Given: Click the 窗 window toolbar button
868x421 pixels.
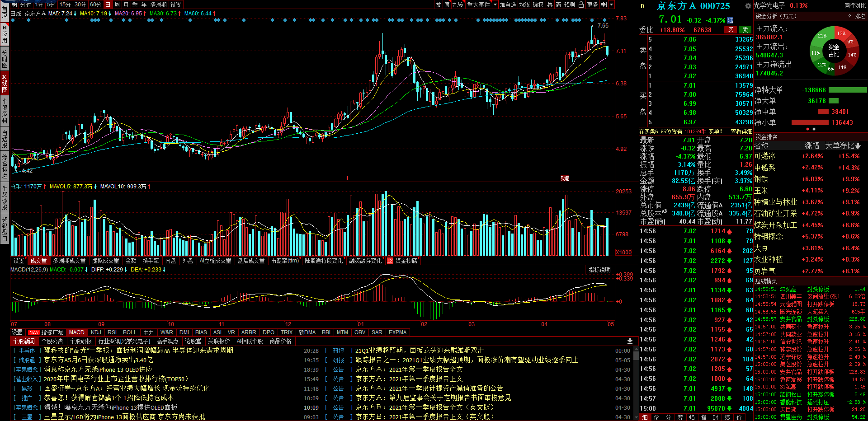Looking at the screenshot, I should pos(559,5).
